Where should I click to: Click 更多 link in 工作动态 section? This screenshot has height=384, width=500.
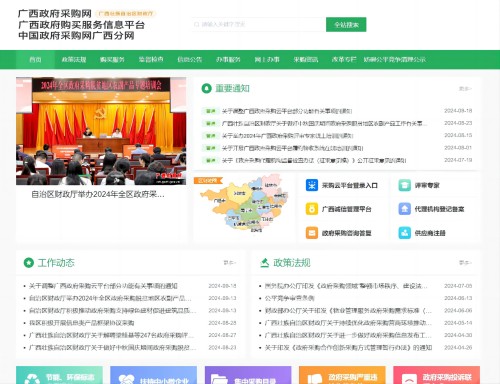pyautogui.click(x=230, y=263)
